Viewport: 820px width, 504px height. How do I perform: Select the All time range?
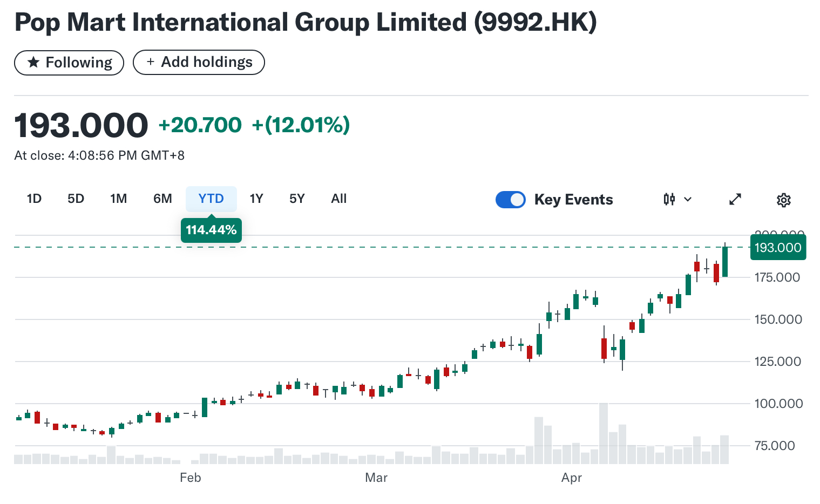(x=338, y=199)
